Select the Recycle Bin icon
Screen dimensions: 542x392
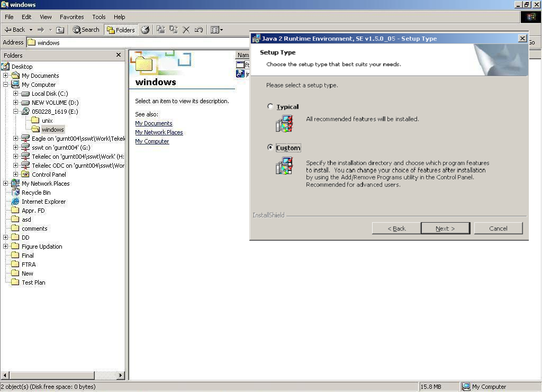tap(15, 193)
